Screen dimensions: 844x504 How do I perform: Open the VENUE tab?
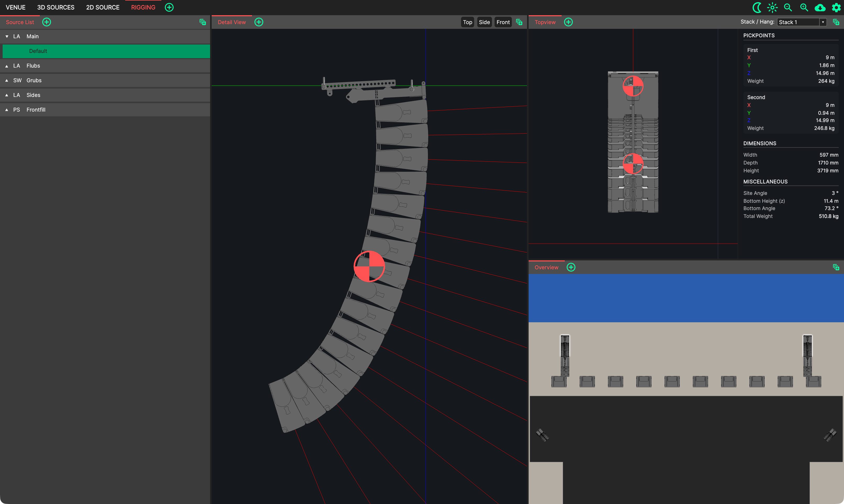[x=16, y=7]
